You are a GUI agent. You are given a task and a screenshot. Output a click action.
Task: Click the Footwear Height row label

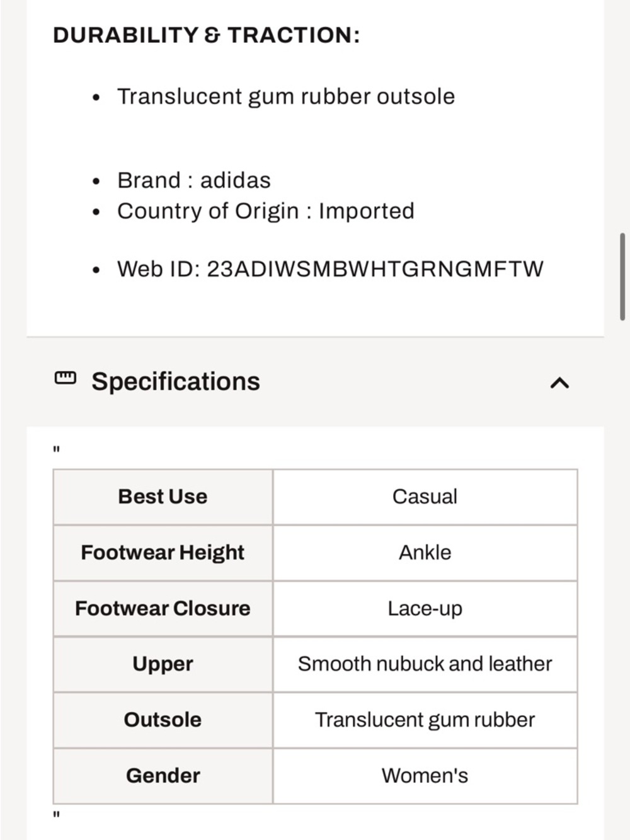pyautogui.click(x=163, y=553)
